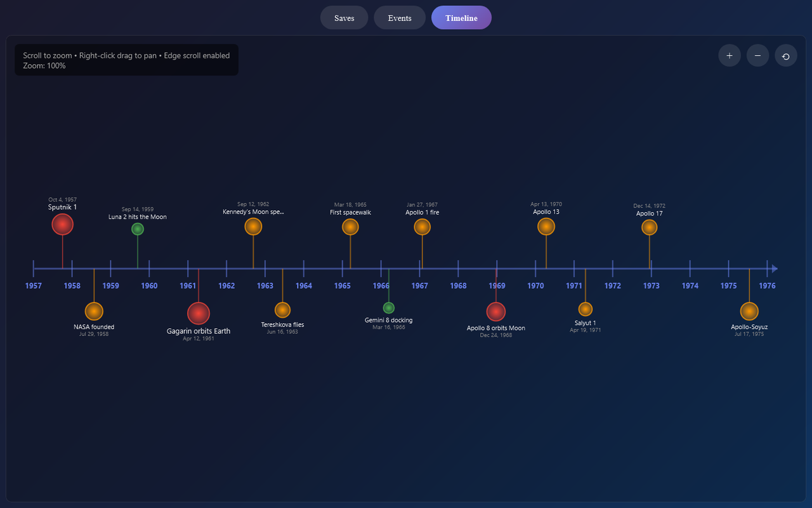Click the Apollo 8 orbits Moon label
The width and height of the screenshot is (812, 508).
pyautogui.click(x=496, y=328)
